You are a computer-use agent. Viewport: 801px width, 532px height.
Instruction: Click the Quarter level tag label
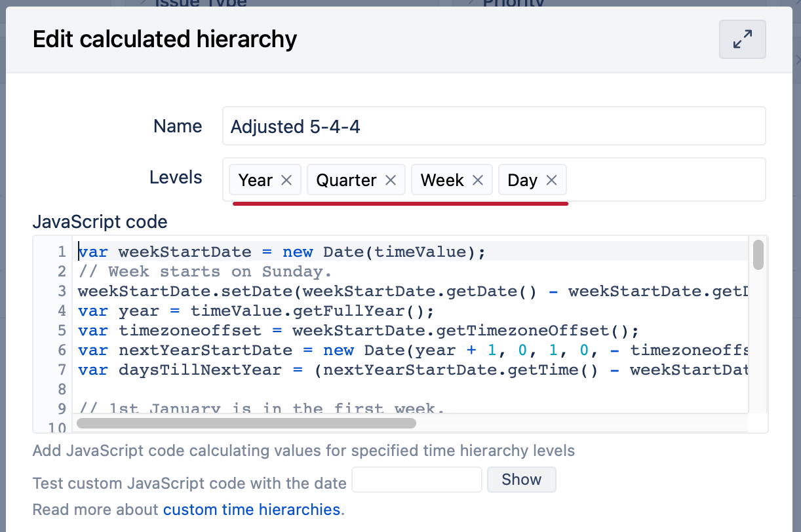(346, 180)
